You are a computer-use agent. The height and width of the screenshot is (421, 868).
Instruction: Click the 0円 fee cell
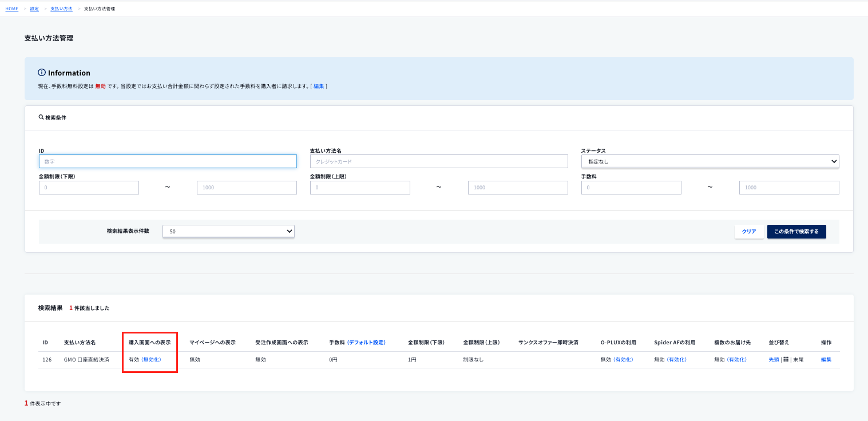point(334,360)
